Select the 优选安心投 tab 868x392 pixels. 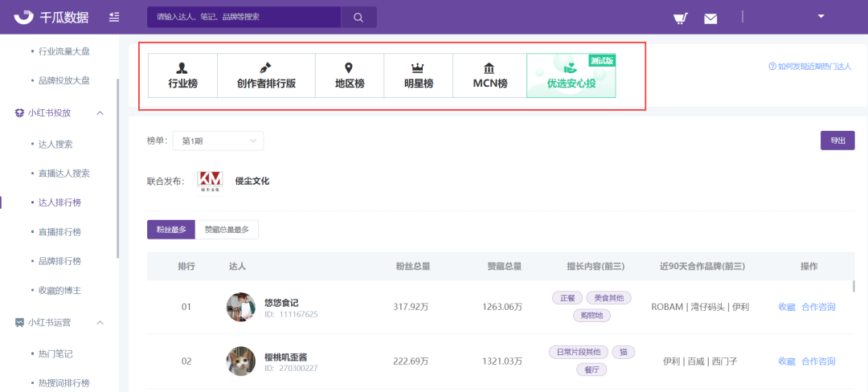[571, 76]
